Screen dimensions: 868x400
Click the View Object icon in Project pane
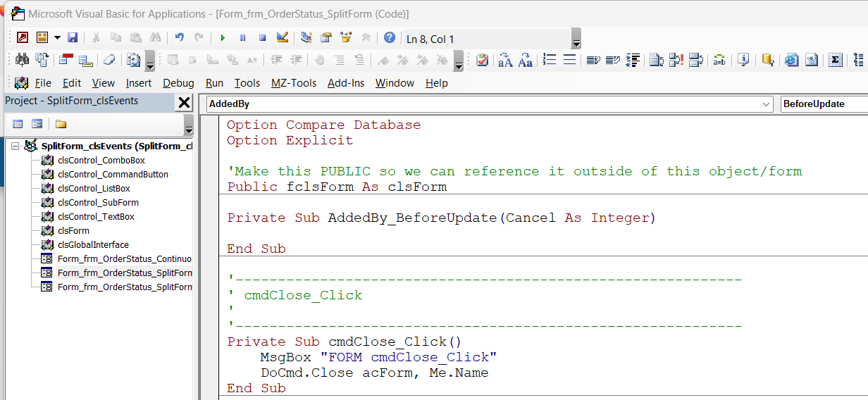(37, 124)
